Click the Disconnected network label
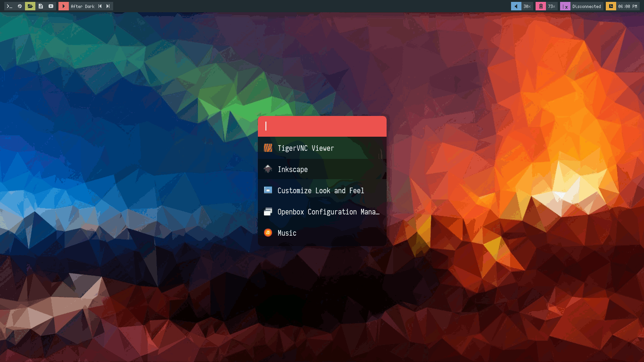 coord(586,7)
